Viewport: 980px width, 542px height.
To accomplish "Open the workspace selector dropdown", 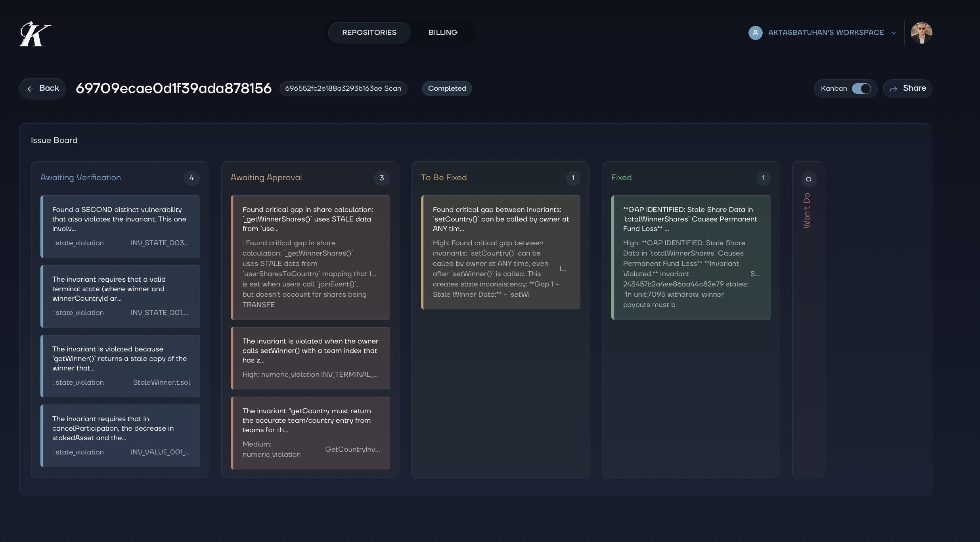I will (893, 32).
